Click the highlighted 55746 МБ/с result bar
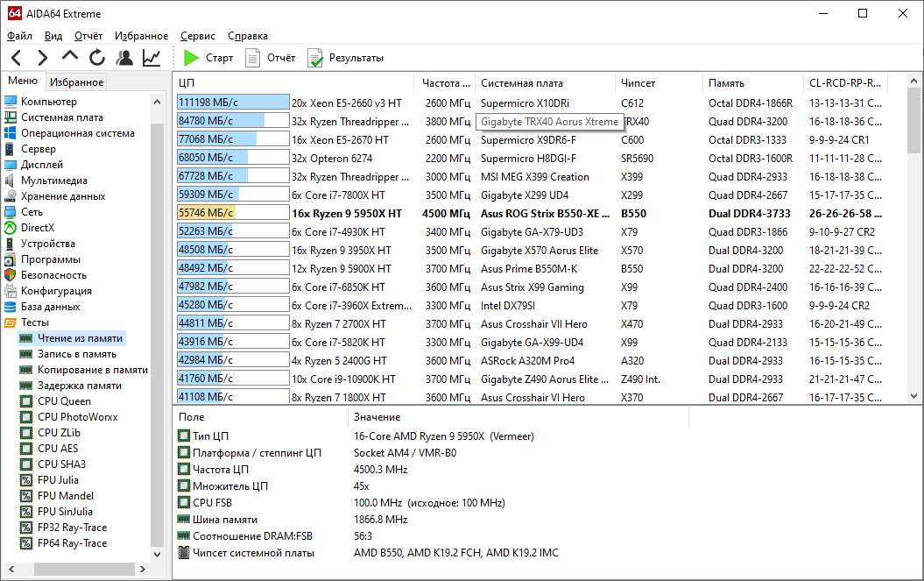Screen dimensions: 924x581 tap(233, 213)
